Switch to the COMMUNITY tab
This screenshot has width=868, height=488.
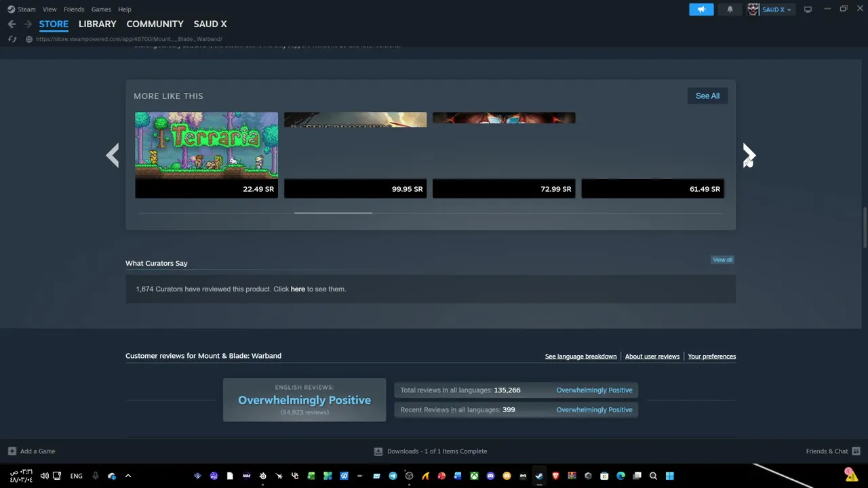(x=155, y=24)
